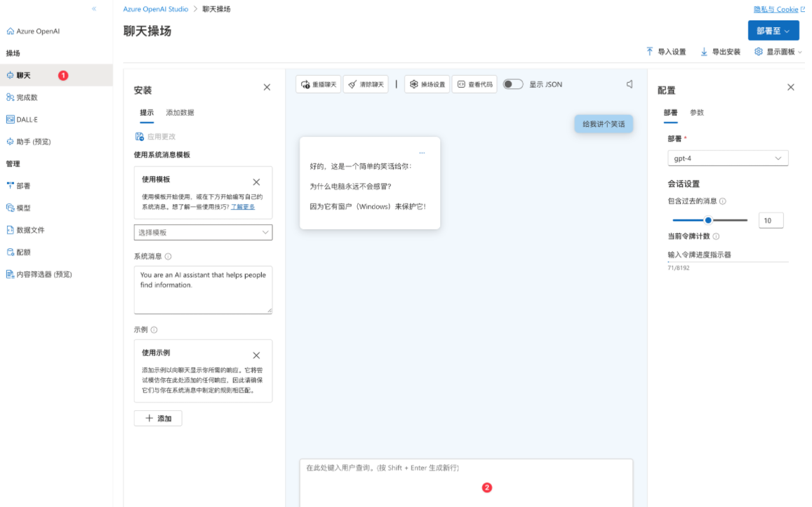Open the 选择模板 dropdown
The image size is (812, 507).
[203, 232]
